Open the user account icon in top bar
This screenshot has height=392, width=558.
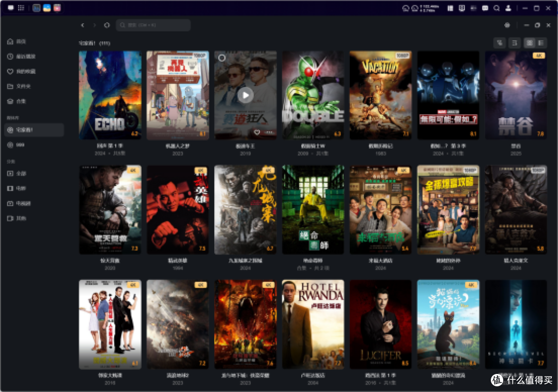point(508,8)
